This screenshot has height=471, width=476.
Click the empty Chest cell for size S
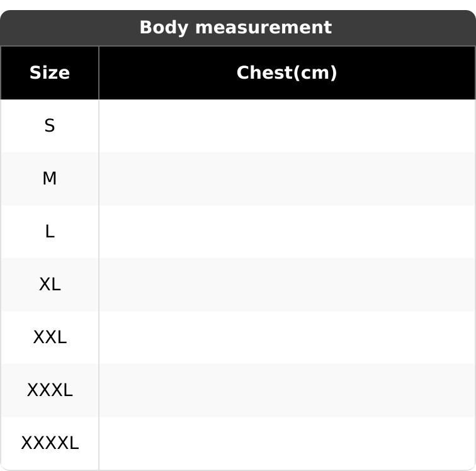[286, 126]
